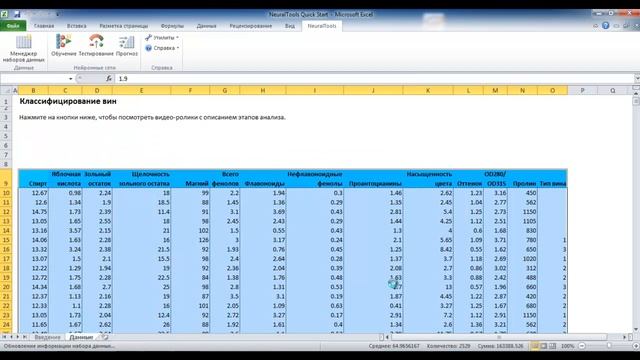
Task: Launch Тестирование of the neural network
Action: pyautogui.click(x=96, y=45)
